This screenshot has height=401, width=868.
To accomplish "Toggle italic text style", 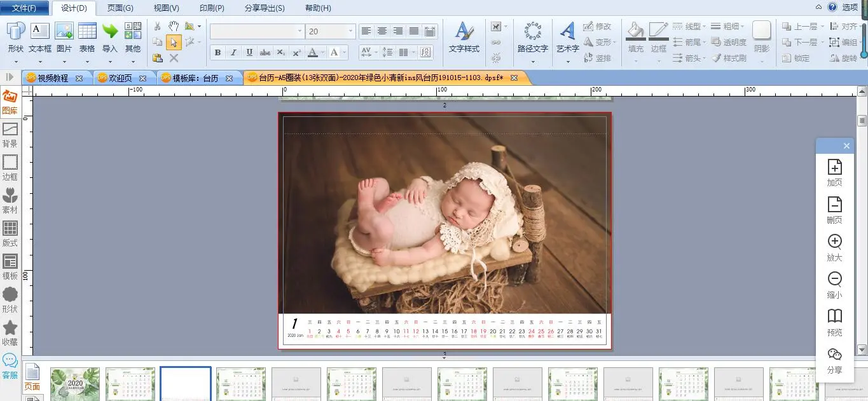I will [233, 53].
